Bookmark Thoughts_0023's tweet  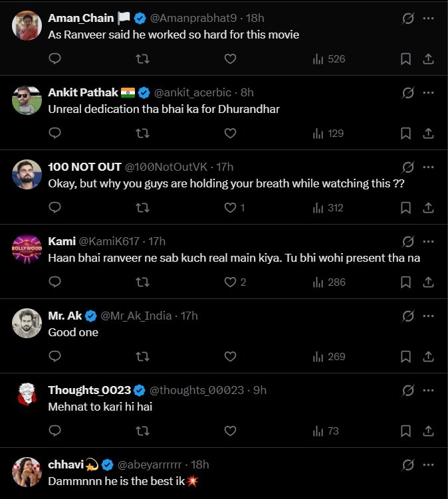405,431
